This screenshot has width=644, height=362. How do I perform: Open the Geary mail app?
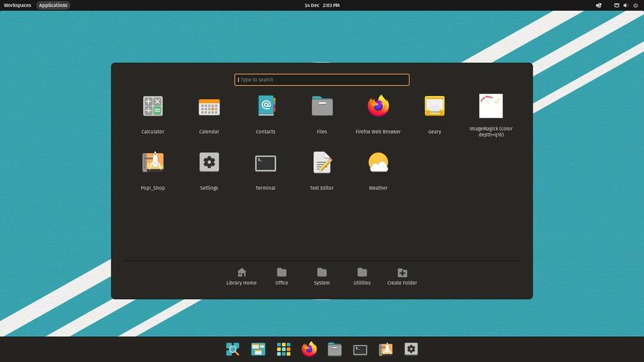coord(435,107)
